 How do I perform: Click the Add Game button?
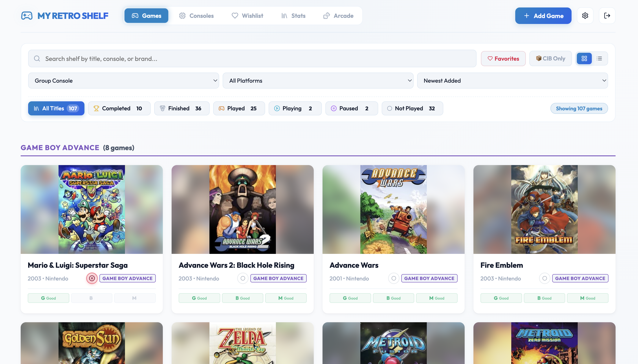(x=543, y=16)
